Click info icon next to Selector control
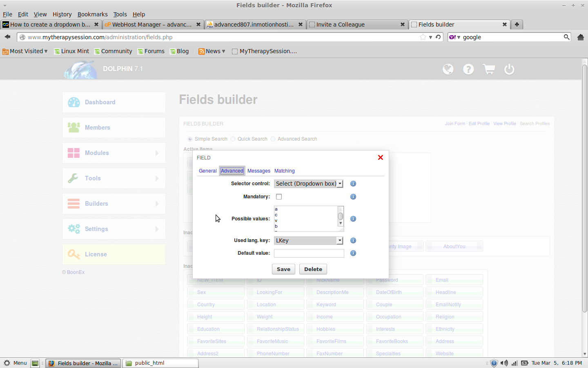This screenshot has height=368, width=588. [353, 184]
